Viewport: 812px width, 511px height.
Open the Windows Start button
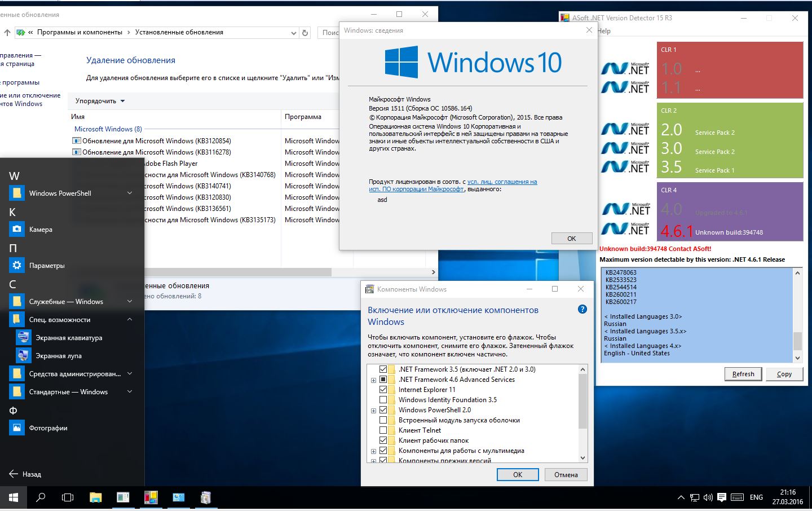(14, 497)
